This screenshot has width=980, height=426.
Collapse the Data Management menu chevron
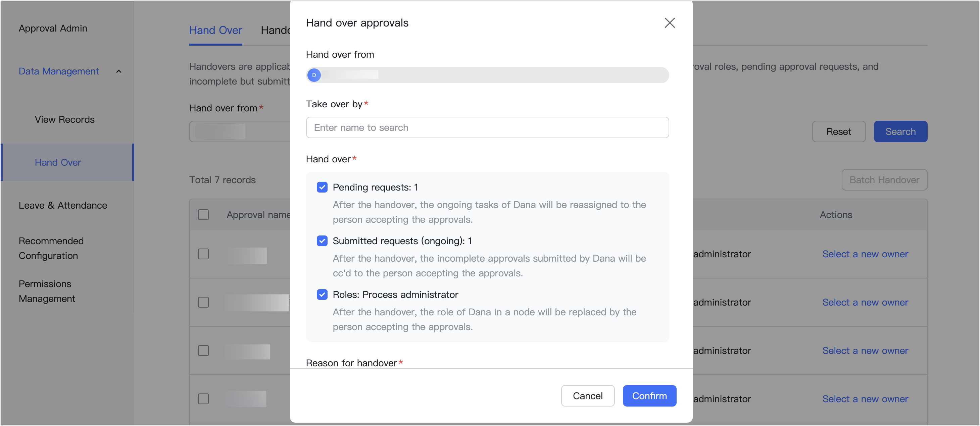tap(119, 71)
